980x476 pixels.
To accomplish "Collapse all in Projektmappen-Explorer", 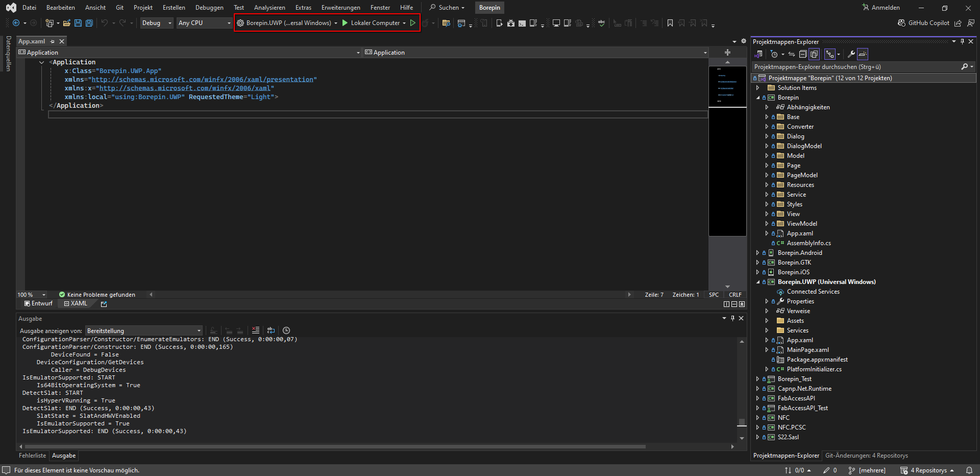I will point(803,54).
